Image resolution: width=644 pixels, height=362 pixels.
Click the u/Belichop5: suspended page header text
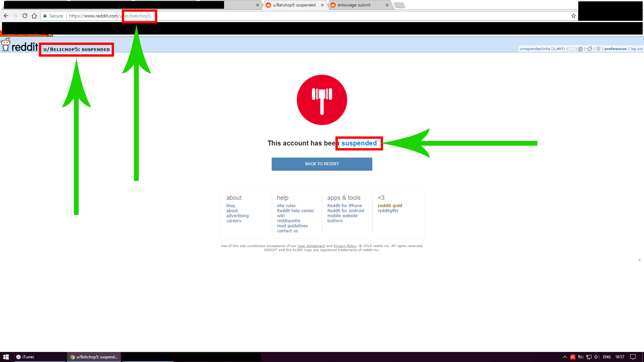(x=76, y=50)
